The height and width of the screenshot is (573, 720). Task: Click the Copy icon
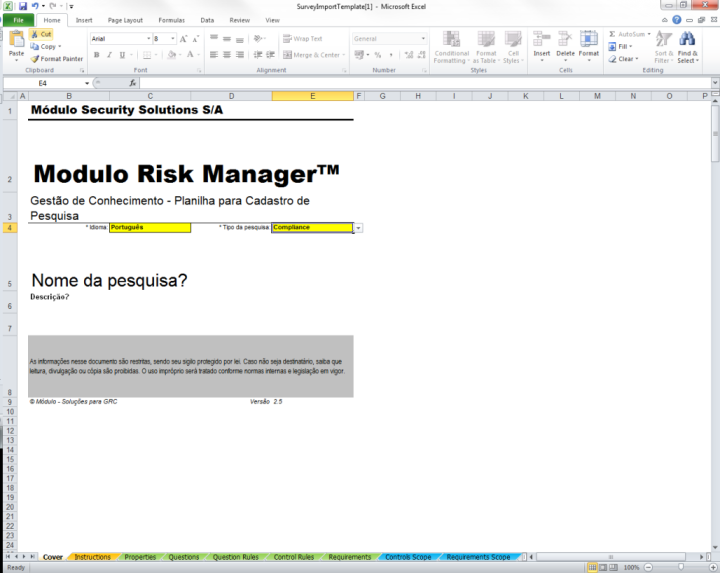click(34, 46)
